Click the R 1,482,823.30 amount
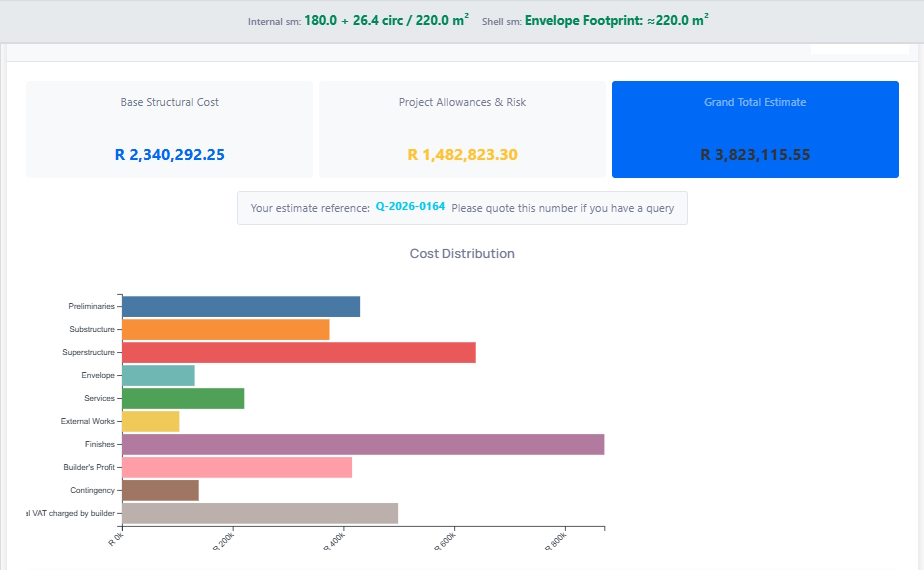Image resolution: width=924 pixels, height=570 pixels. [x=463, y=154]
